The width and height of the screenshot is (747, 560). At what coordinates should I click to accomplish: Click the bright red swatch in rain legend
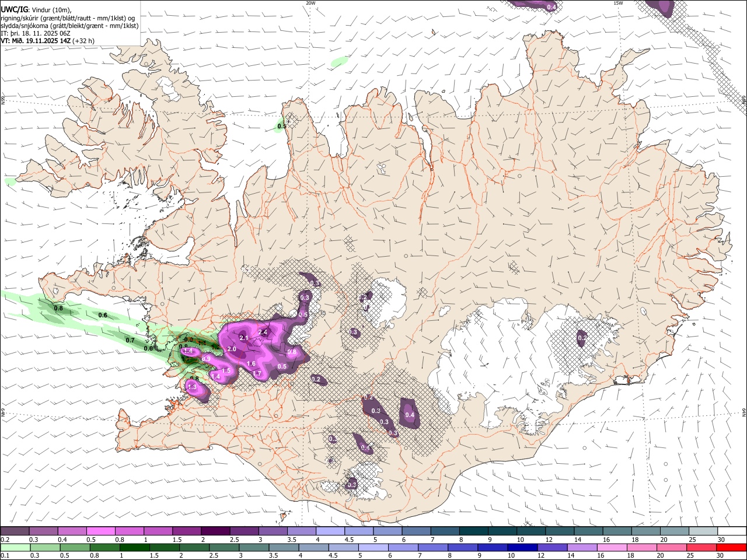(732, 548)
